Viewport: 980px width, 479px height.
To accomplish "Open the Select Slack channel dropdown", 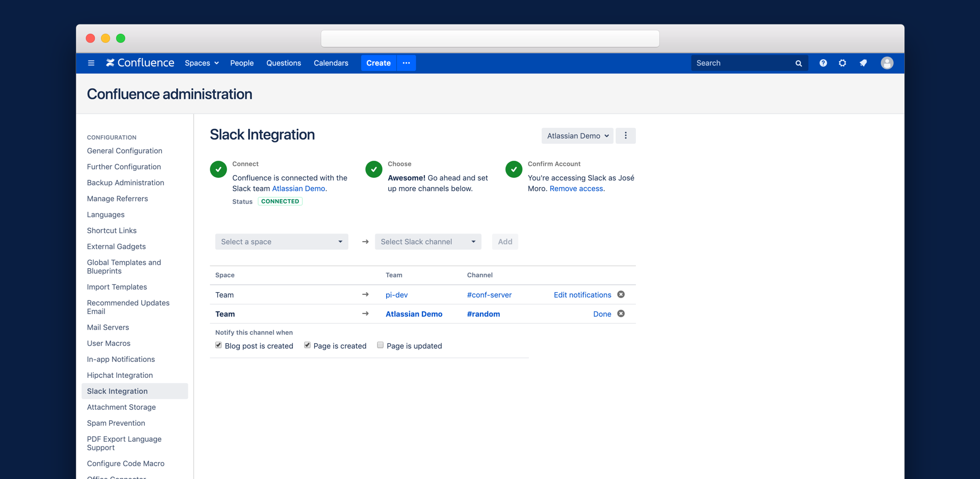I will [x=428, y=241].
